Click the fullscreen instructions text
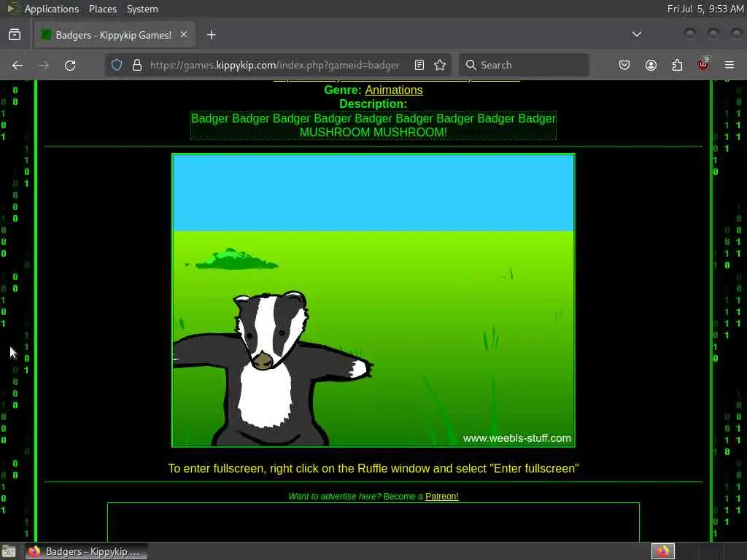Viewport: 747px width, 560px height. point(373,469)
